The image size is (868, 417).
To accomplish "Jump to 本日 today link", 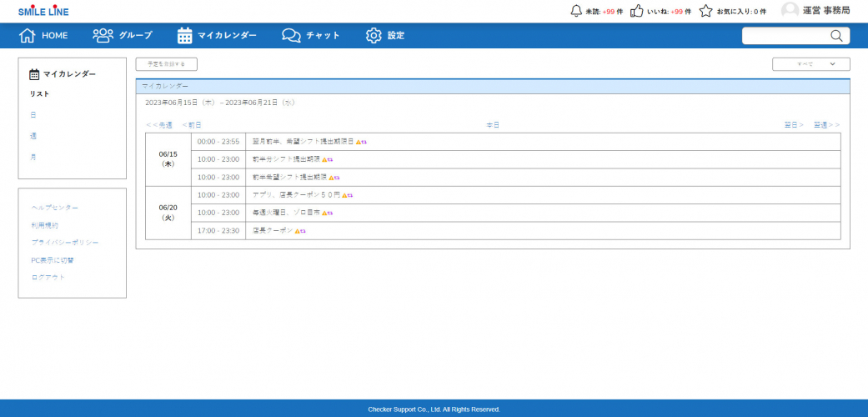I will 493,125.
